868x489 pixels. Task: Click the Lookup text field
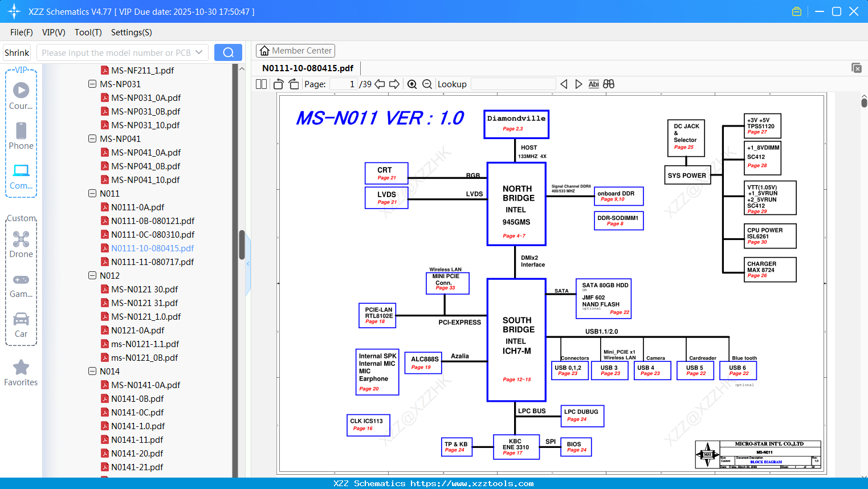tap(514, 84)
